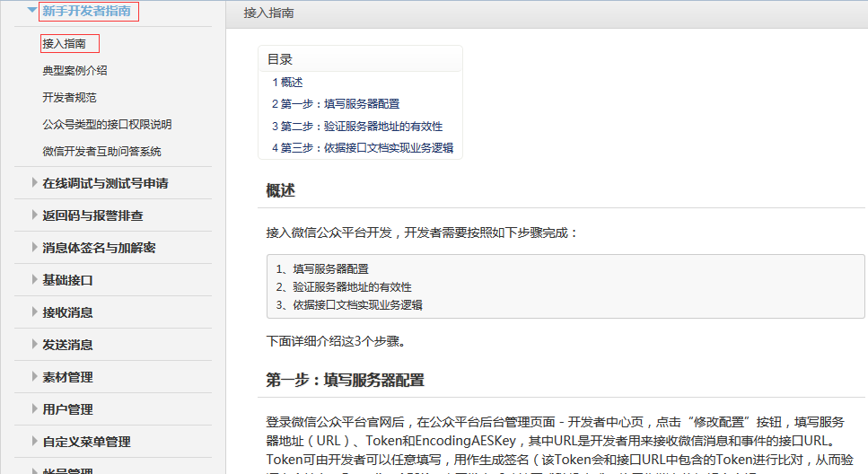Expand the 用户管理 arrow
Image resolution: width=868 pixels, height=474 pixels.
click(34, 408)
